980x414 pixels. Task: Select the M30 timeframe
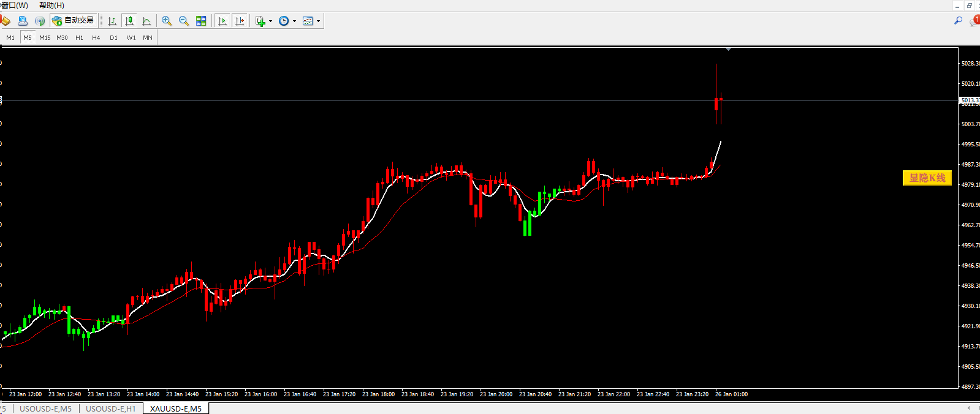point(62,37)
